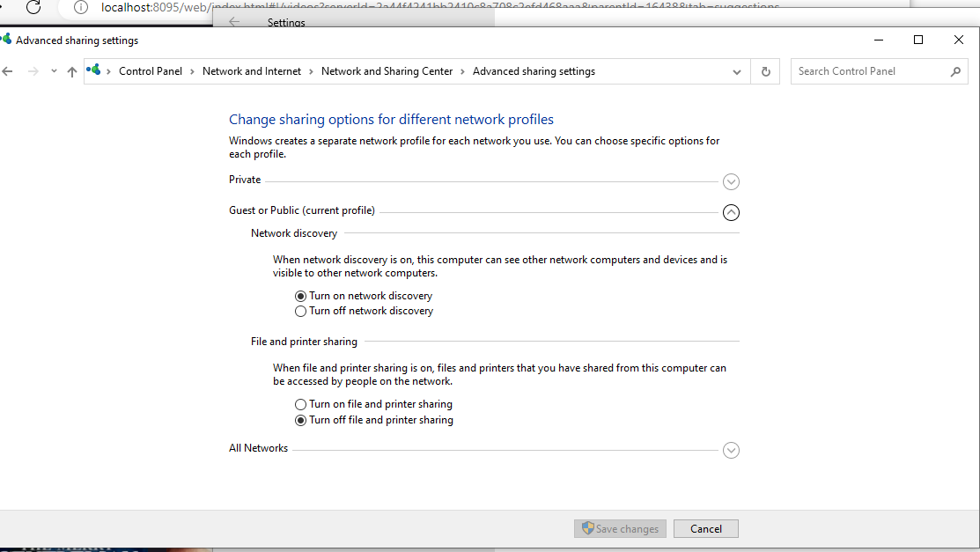
Task: Navigate to Control Panel breadcrumb
Action: (x=151, y=71)
